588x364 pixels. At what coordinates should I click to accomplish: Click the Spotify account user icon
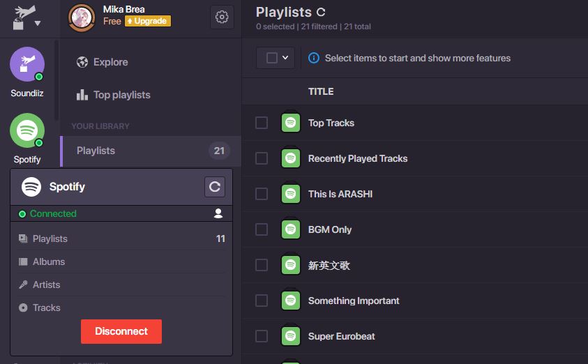tap(218, 213)
